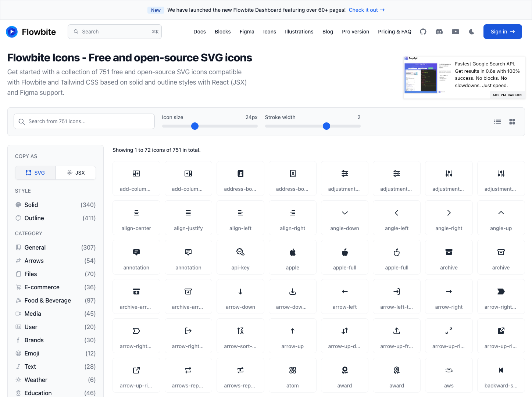The image size is (532, 397).
Task: Toggle grid view of icons
Action: [x=512, y=121]
